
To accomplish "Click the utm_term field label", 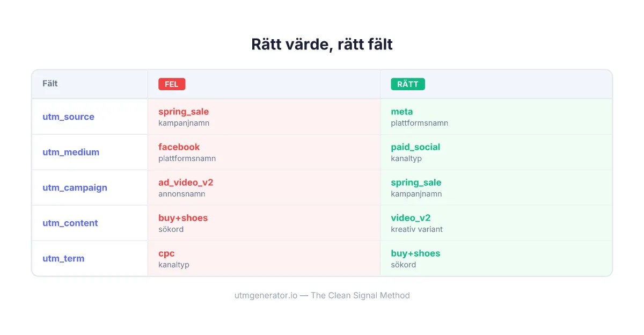I will point(63,258).
